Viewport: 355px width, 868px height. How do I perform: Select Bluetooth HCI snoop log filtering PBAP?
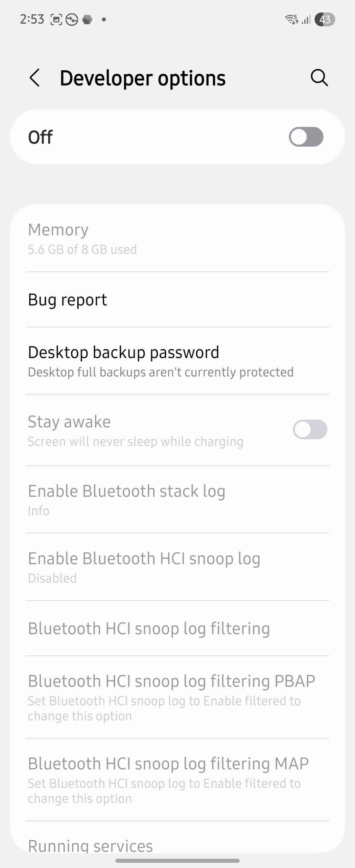coord(177,697)
